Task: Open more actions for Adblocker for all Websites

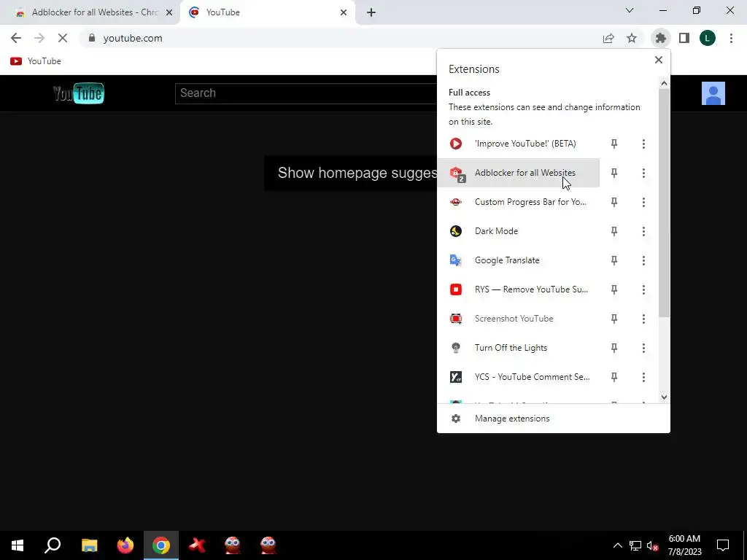Action: 643,173
